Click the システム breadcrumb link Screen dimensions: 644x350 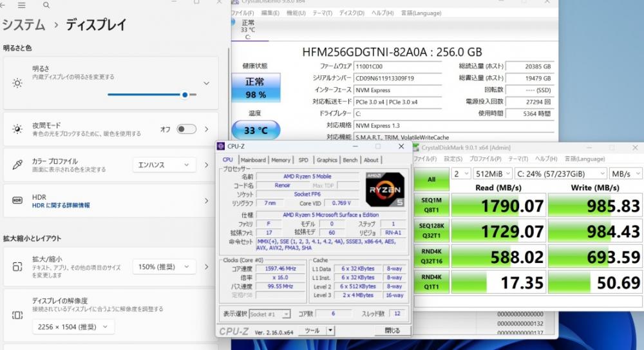23,25
